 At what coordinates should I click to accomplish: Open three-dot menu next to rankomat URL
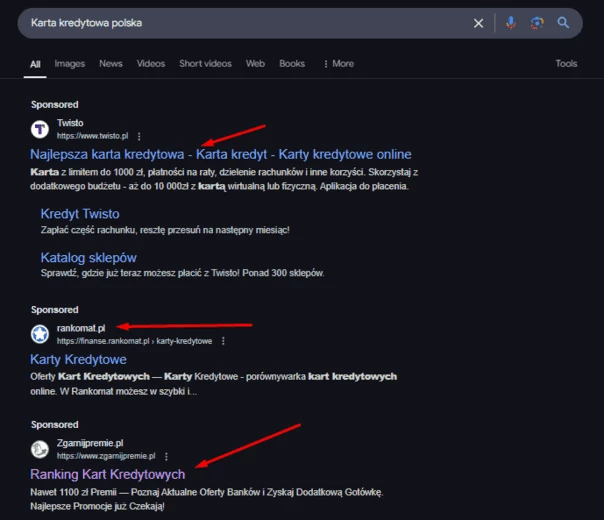click(222, 341)
